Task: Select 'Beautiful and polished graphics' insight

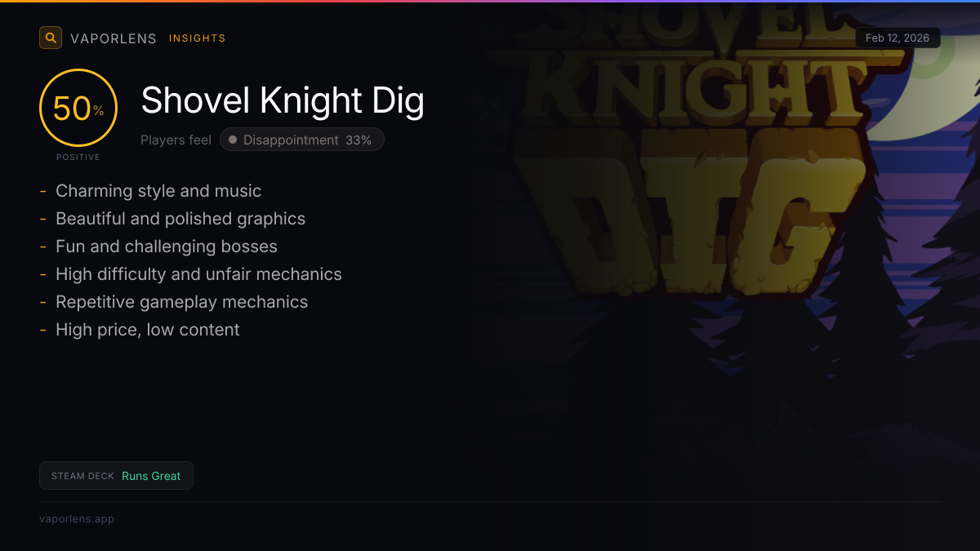Action: (180, 219)
